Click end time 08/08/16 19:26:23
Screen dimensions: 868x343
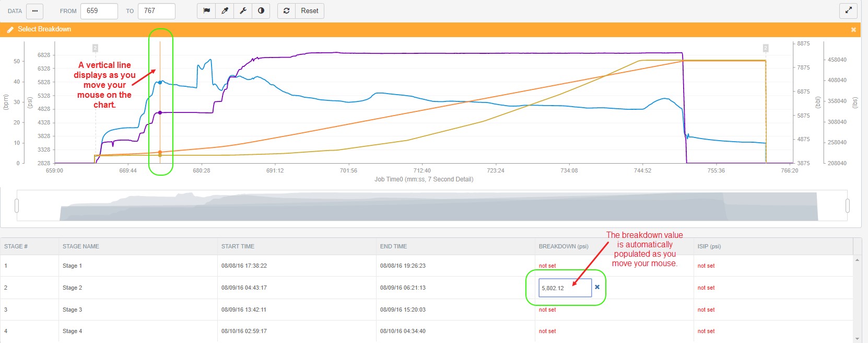point(403,266)
